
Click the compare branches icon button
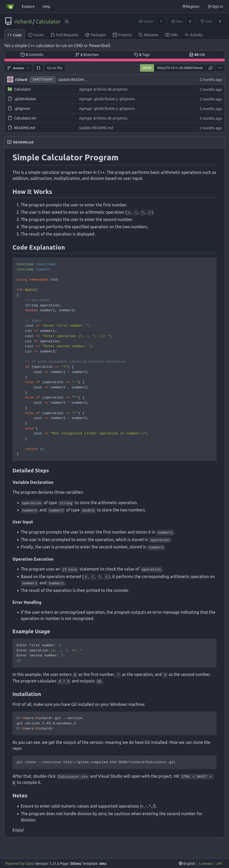pyautogui.click(x=38, y=68)
